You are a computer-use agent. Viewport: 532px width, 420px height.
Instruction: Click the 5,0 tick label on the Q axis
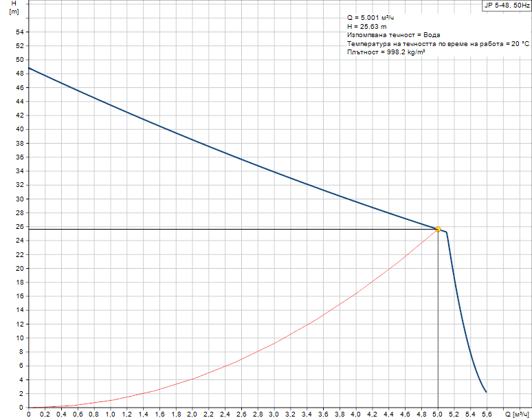coord(437,415)
